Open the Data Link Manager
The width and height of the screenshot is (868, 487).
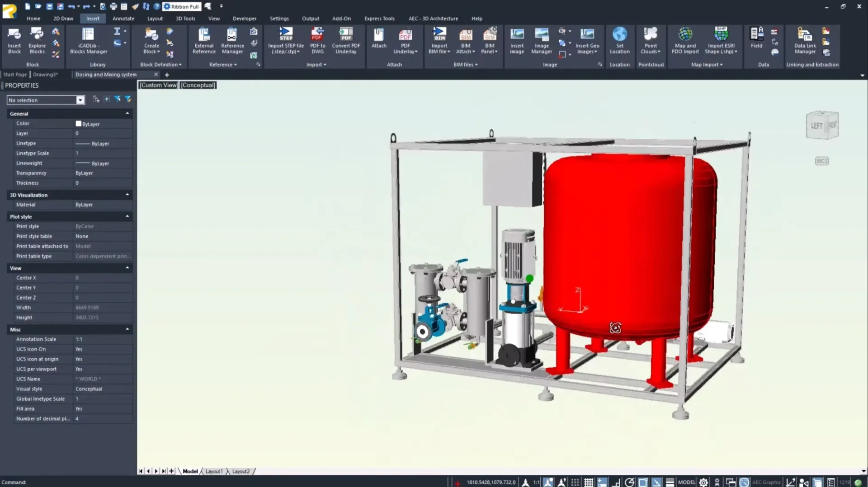coord(804,41)
